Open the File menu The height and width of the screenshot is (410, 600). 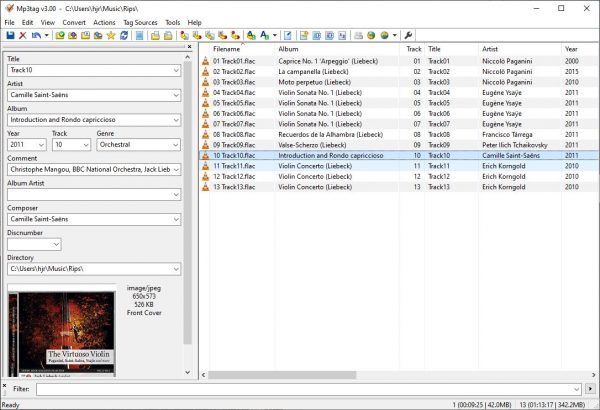click(x=10, y=23)
